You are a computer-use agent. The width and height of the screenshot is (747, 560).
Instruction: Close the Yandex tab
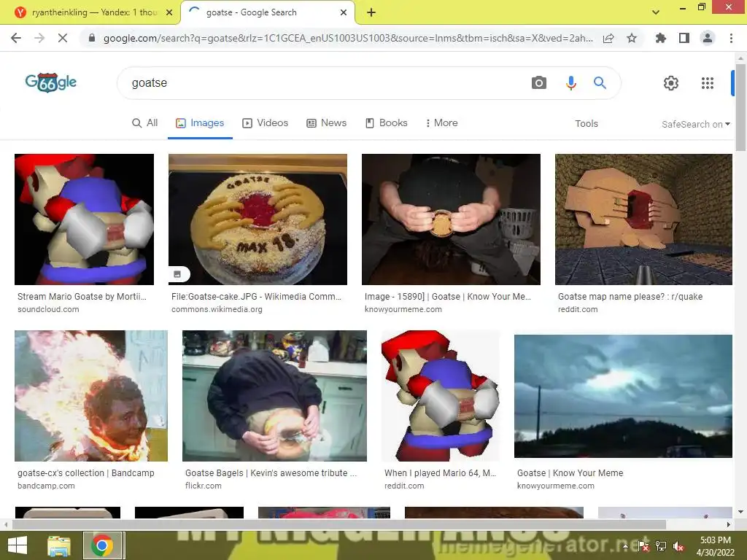169,12
